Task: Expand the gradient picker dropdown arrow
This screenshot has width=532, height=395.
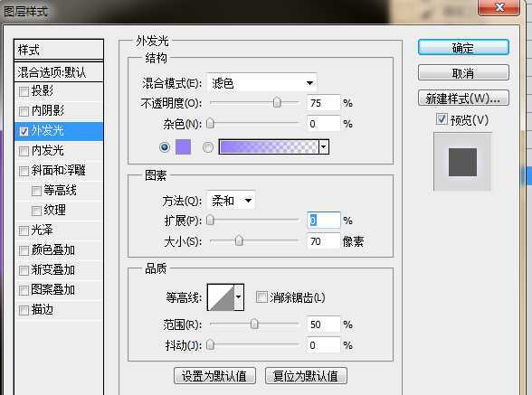Action: click(324, 146)
